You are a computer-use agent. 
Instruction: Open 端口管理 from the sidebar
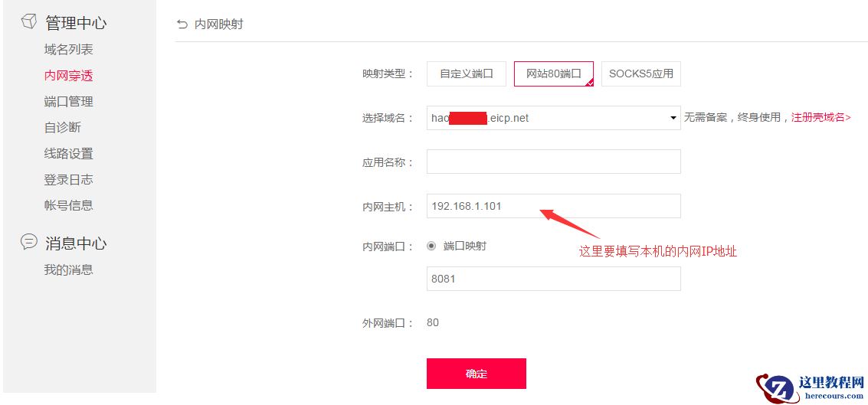(69, 101)
